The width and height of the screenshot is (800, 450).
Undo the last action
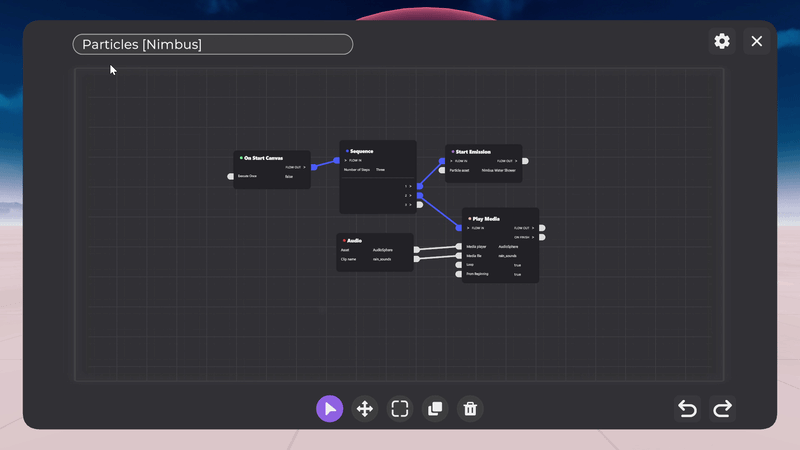tap(687, 409)
